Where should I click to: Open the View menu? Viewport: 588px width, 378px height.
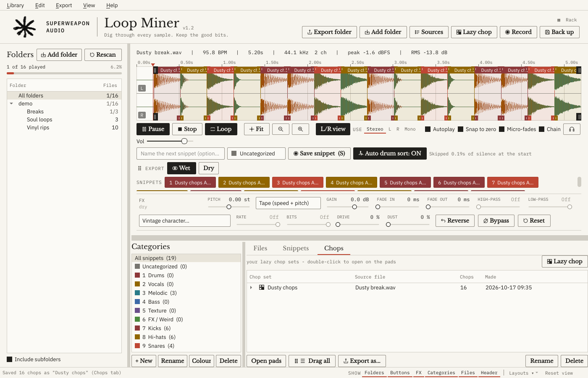point(89,5)
